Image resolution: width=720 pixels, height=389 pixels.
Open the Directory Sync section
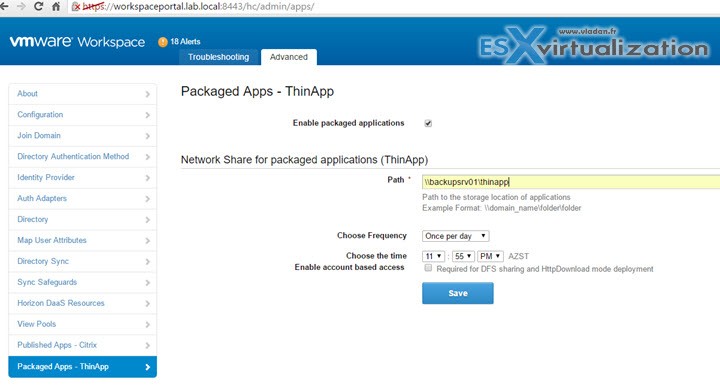click(x=83, y=261)
